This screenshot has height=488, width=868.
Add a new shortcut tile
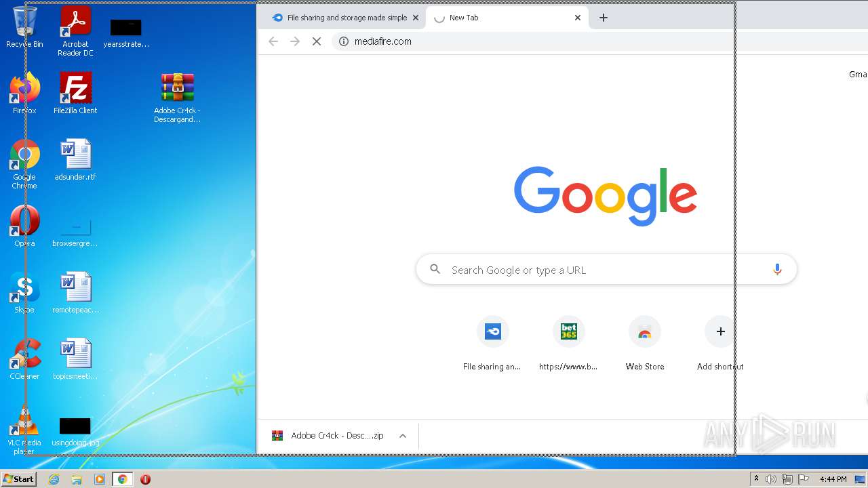[720, 344]
